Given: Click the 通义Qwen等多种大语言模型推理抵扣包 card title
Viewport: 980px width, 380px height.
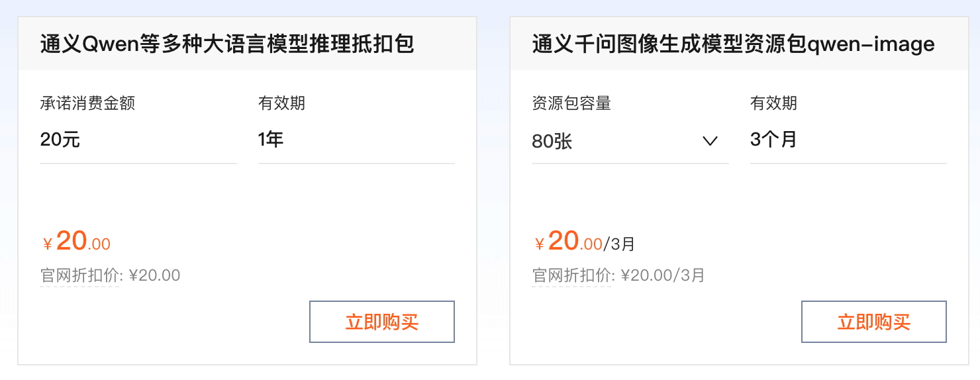Looking at the screenshot, I should (226, 44).
